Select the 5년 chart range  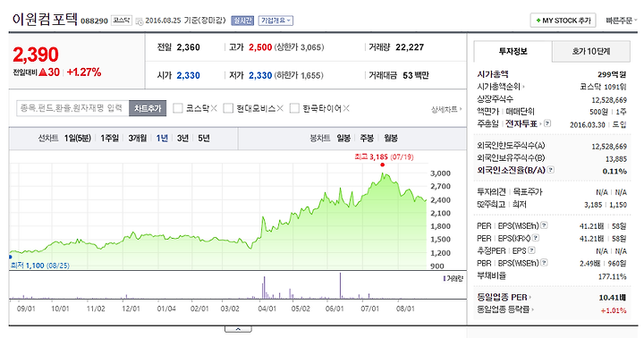[x=204, y=139]
